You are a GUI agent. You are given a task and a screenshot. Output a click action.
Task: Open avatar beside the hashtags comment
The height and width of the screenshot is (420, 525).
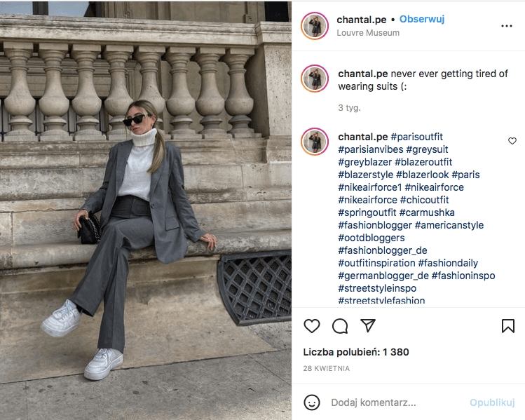click(x=315, y=142)
